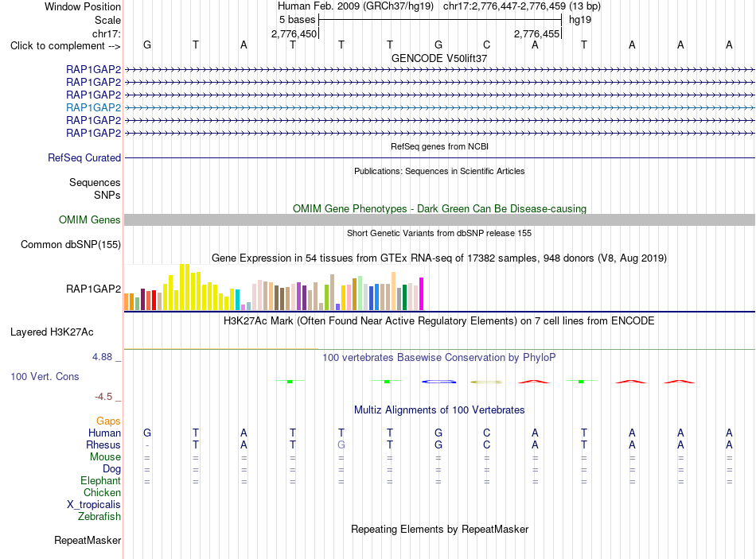Click the gray mismatched G in the Rhesus row
Image resolution: width=756 pixels, height=559 pixels.
[x=341, y=444]
